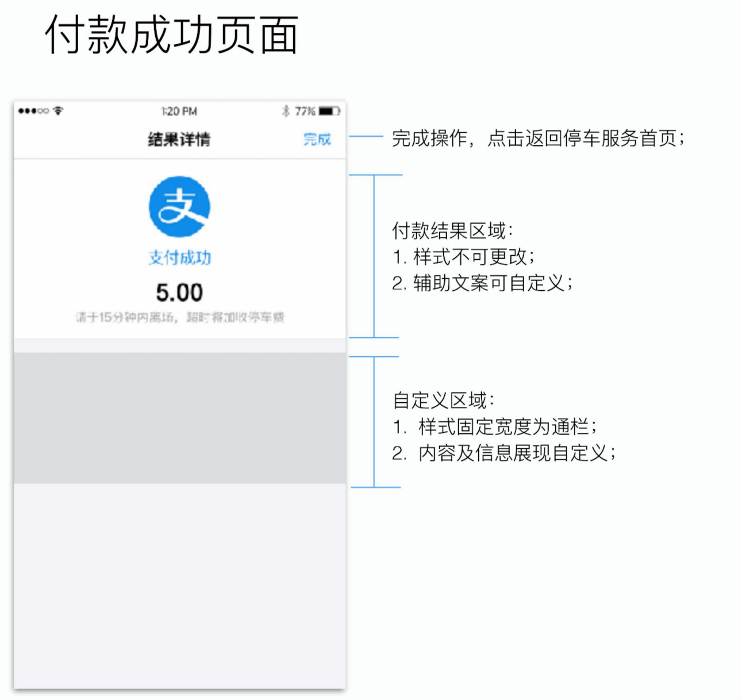Click the 自定义区域 annotation label

443,401
